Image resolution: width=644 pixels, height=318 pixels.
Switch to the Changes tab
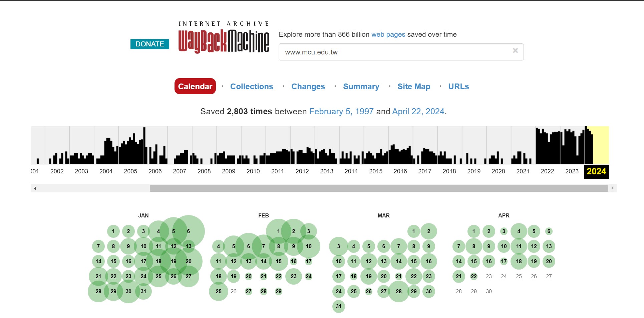[308, 87]
